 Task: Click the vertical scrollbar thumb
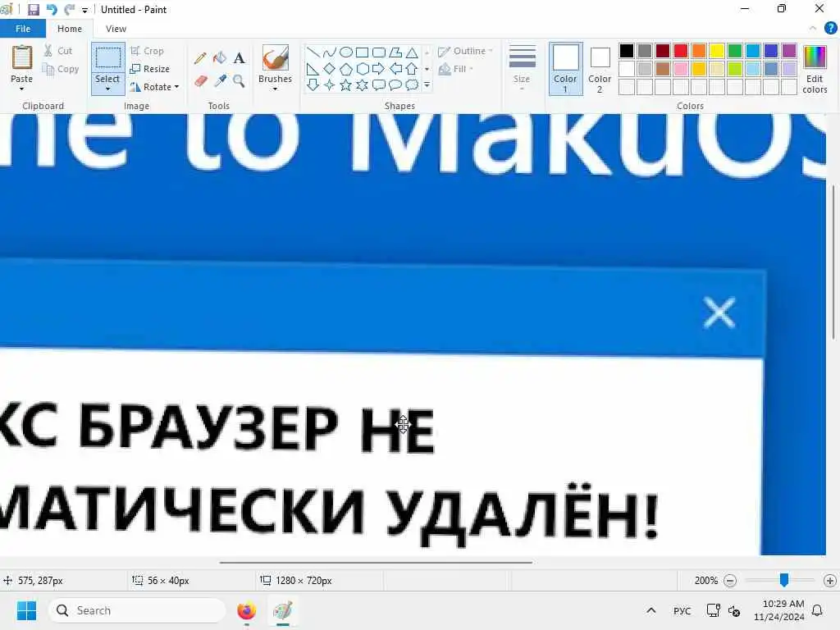click(x=833, y=262)
